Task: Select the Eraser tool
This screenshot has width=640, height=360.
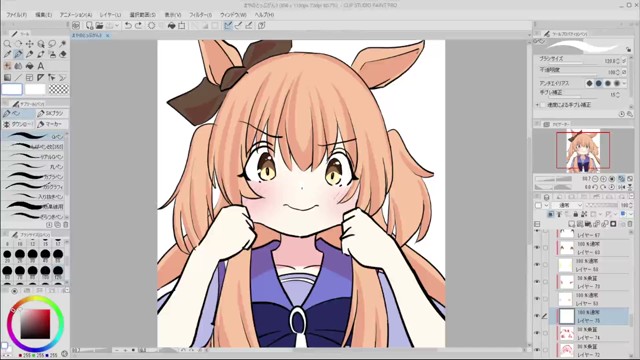Action: click(x=63, y=55)
